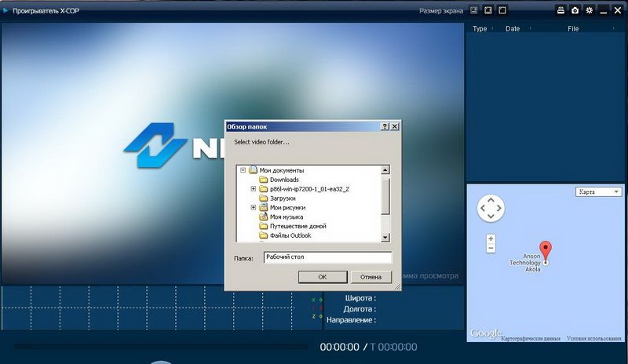The width and height of the screenshot is (628, 364).
Task: Expand the Мои рисунки folder node
Action: 253,207
